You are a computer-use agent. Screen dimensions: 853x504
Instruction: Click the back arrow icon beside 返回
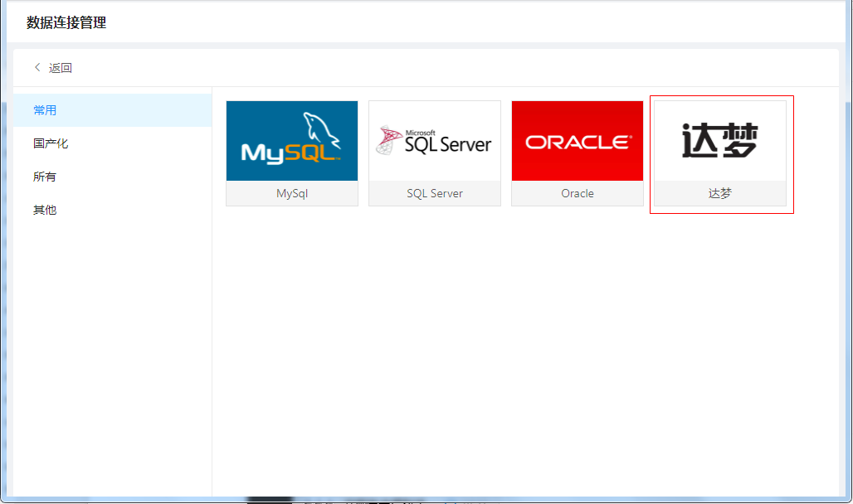coord(37,67)
